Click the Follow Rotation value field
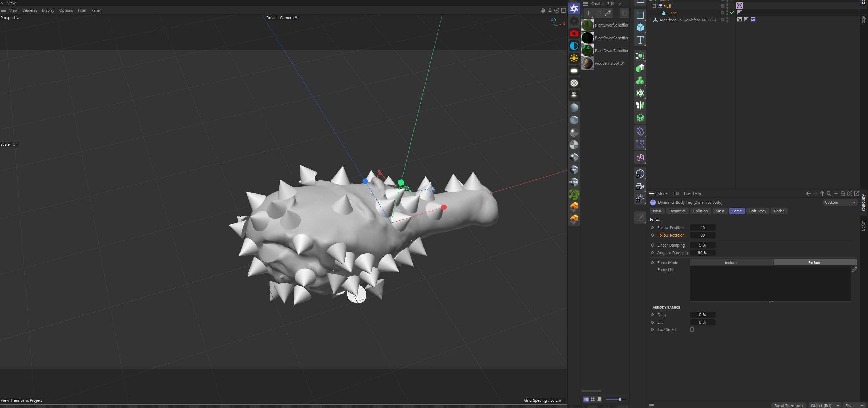Viewport: 868px width, 408px height. point(703,235)
